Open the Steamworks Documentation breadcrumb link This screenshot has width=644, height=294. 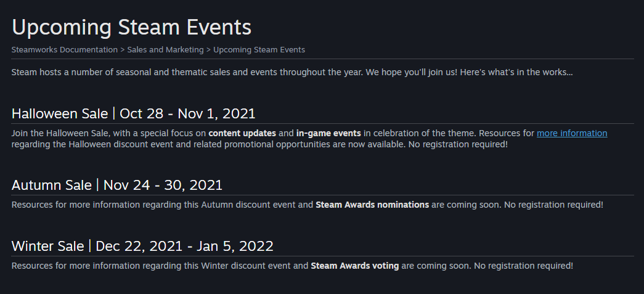pyautogui.click(x=65, y=50)
